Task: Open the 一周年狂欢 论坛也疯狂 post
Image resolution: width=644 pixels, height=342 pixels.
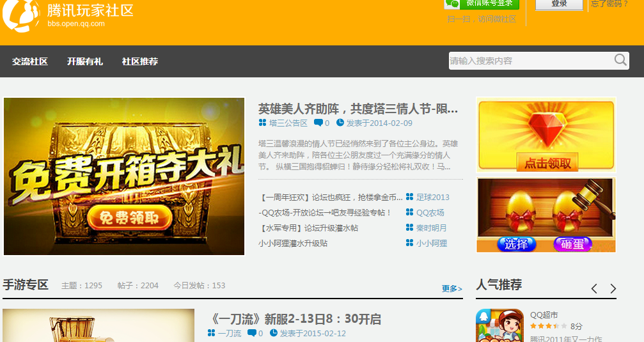Action: point(330,198)
